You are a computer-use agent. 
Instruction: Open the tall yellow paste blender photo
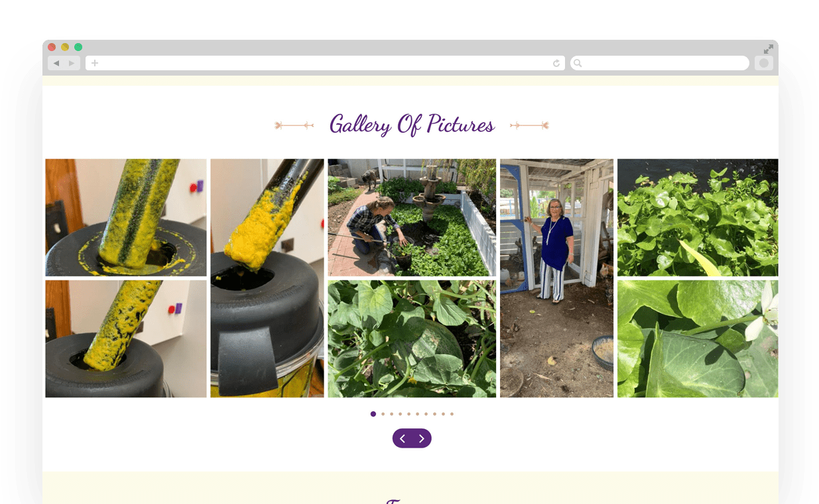[267, 278]
